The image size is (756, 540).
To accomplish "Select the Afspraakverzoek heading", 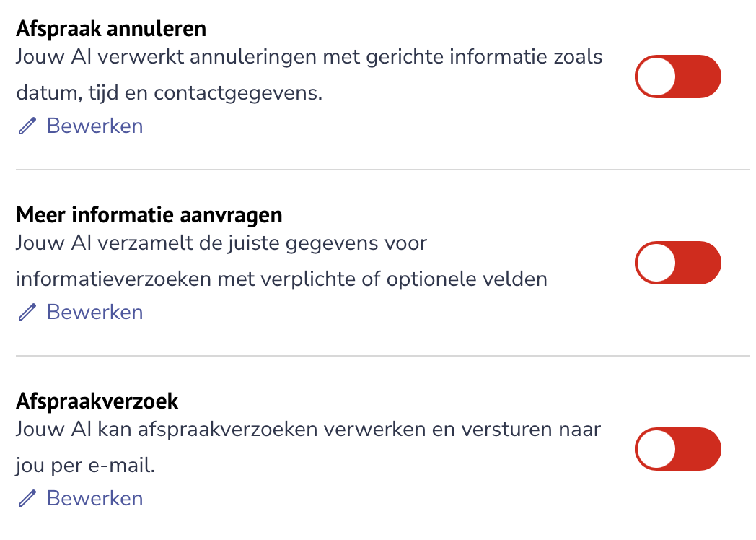I will click(x=97, y=401).
